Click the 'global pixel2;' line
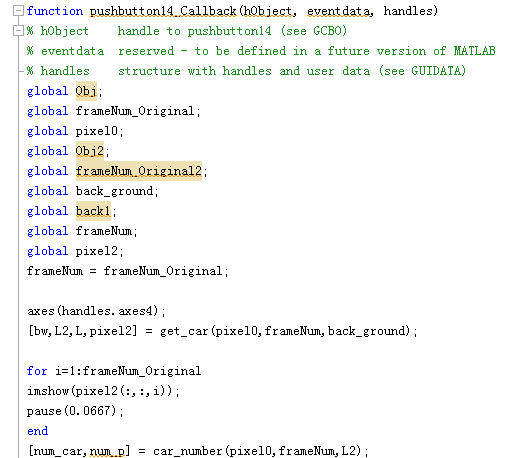 75,251
